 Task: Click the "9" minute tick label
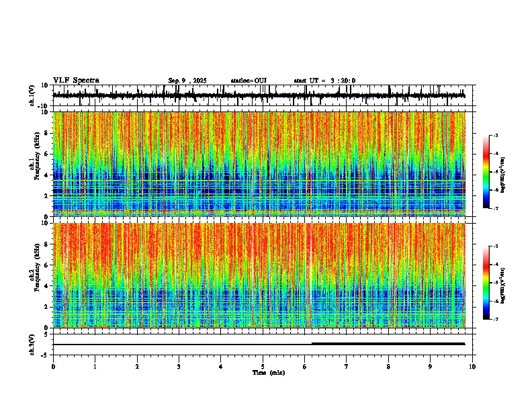pos(430,367)
